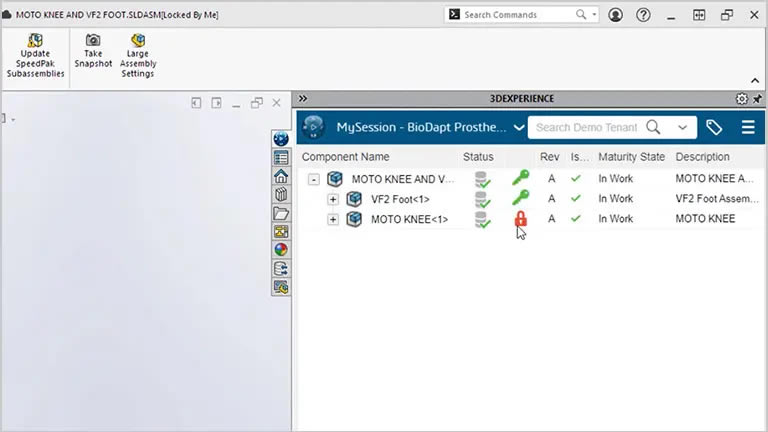The image size is (768, 432).
Task: Open the 3DEXPERIENCE globe tab in task pane
Action: [281, 139]
